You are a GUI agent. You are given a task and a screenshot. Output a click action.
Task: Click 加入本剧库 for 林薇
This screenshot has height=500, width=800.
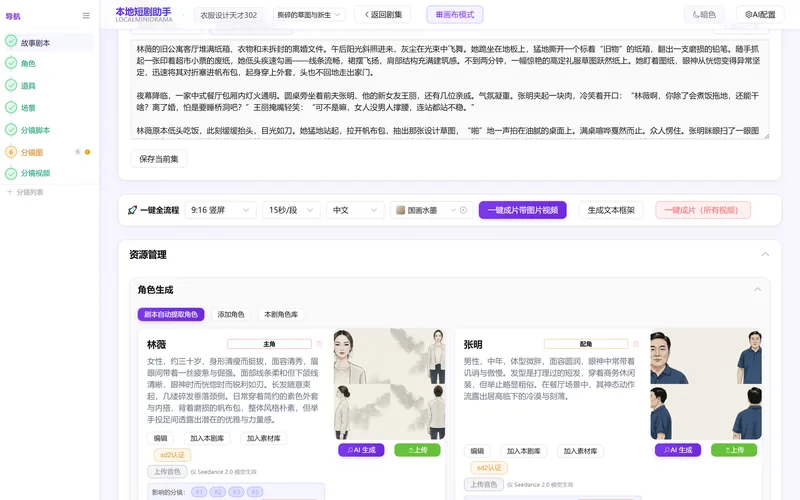click(207, 438)
